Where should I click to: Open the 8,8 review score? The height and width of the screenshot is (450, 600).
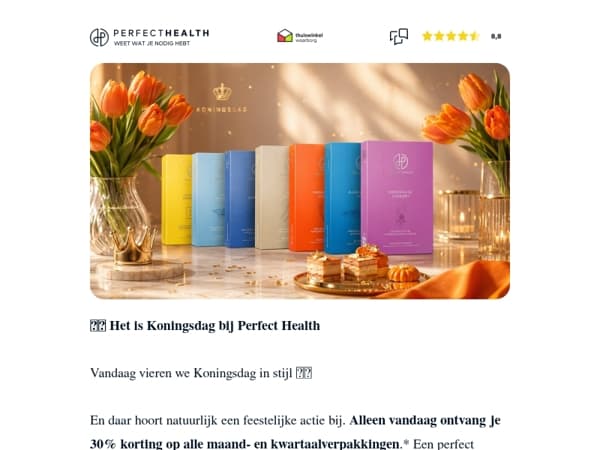pyautogui.click(x=496, y=36)
